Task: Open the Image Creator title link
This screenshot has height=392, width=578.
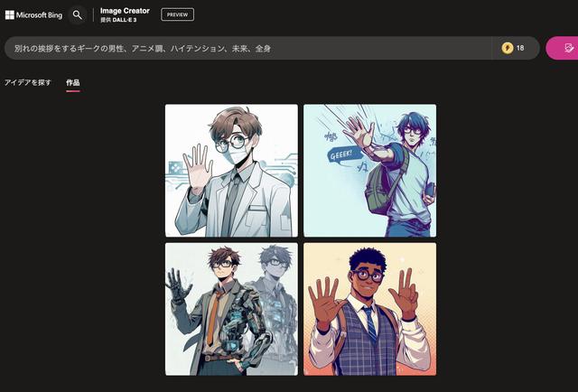Action: (x=125, y=11)
